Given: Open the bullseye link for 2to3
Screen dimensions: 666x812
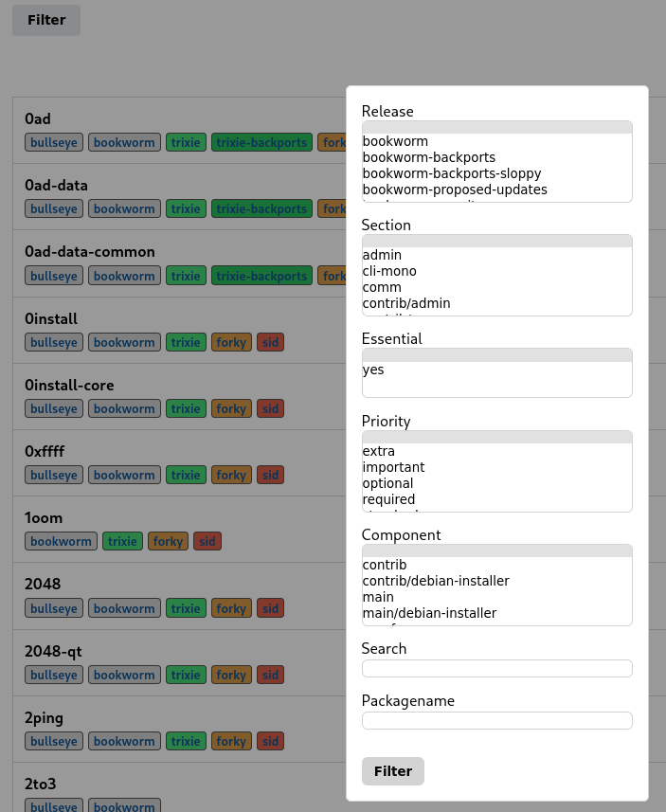Looking at the screenshot, I should coord(53,805).
